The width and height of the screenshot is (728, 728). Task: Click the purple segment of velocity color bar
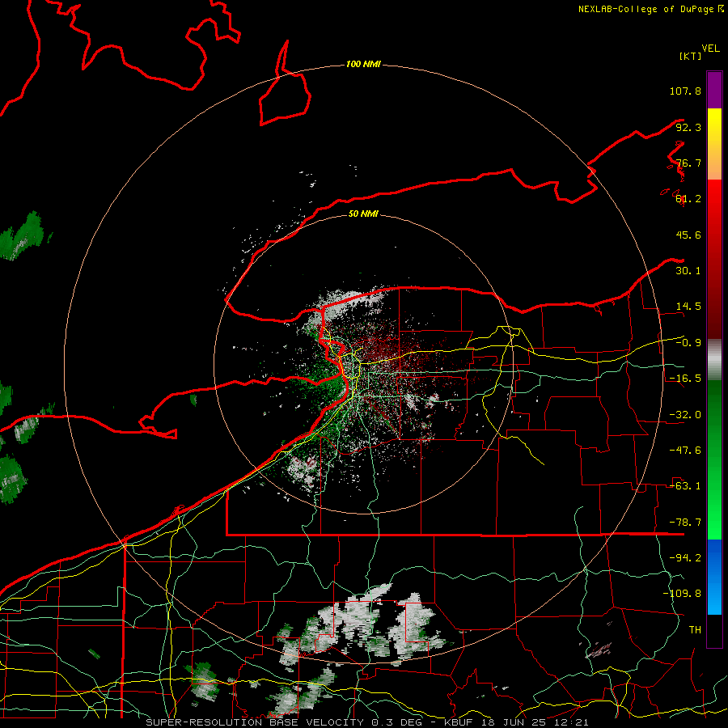coord(714,90)
